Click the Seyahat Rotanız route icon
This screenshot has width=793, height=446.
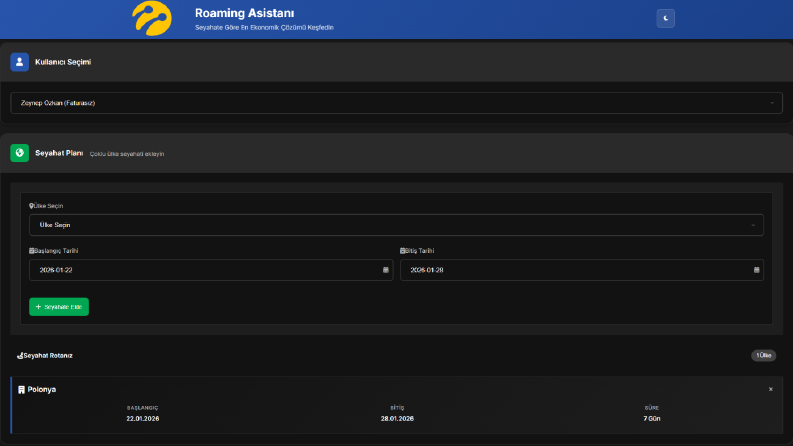(x=20, y=355)
